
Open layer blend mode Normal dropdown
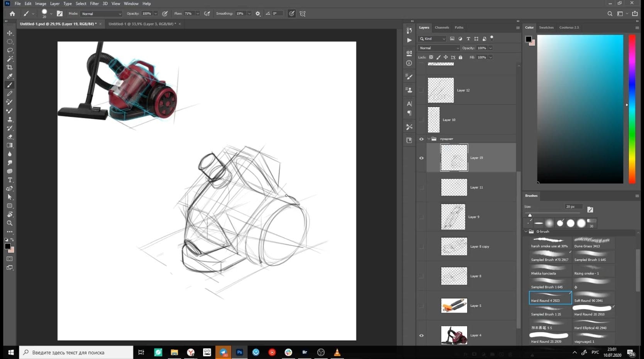tap(439, 48)
